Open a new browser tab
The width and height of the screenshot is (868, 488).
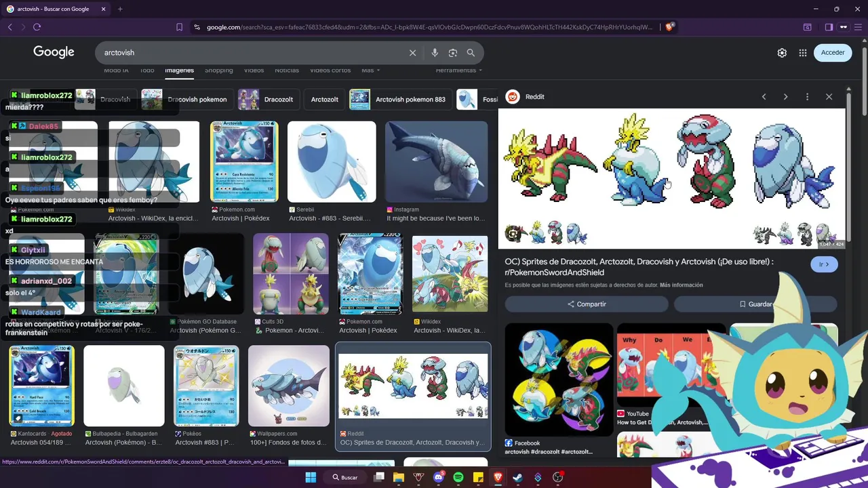pyautogui.click(x=120, y=9)
